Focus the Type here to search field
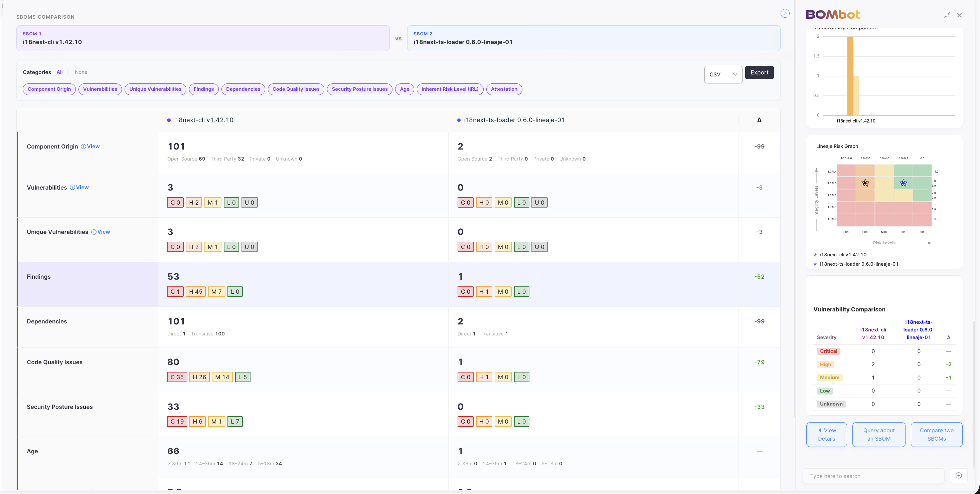Image resolution: width=980 pixels, height=494 pixels. 873,476
